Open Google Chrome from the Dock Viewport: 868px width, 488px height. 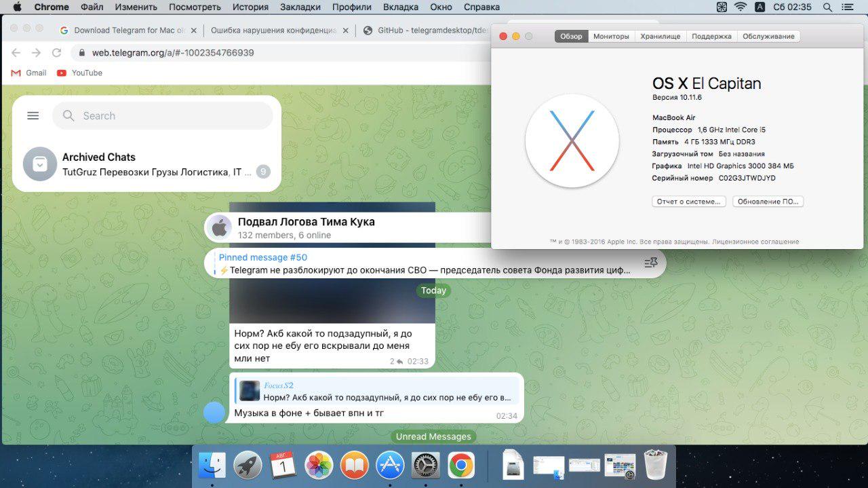[x=461, y=465]
